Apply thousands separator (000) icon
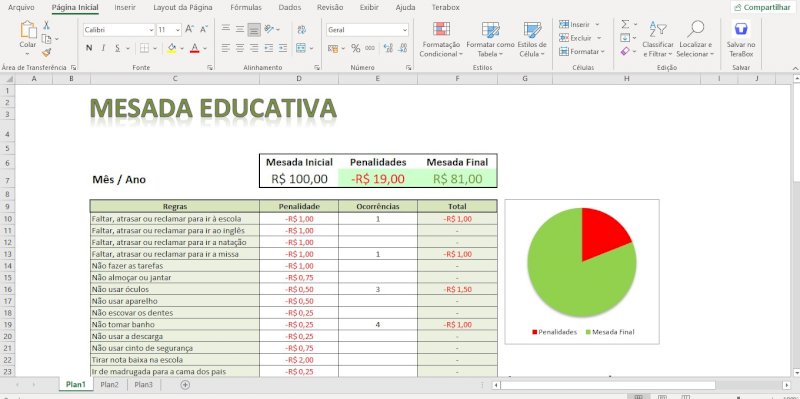This screenshot has width=800, height=399. coord(370,48)
